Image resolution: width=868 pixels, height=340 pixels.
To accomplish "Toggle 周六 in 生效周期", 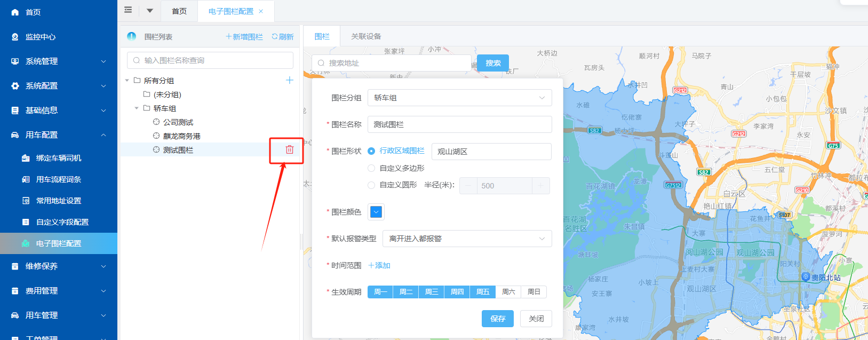I will (x=508, y=292).
